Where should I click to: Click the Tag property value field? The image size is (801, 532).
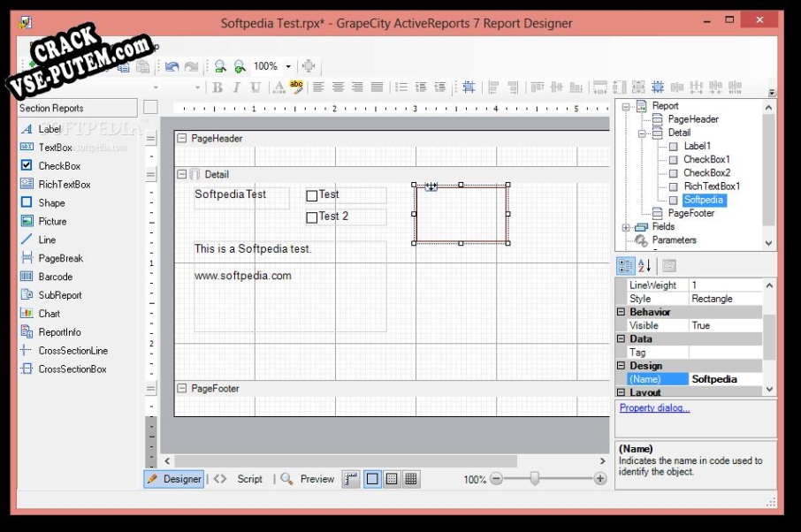[x=726, y=353]
